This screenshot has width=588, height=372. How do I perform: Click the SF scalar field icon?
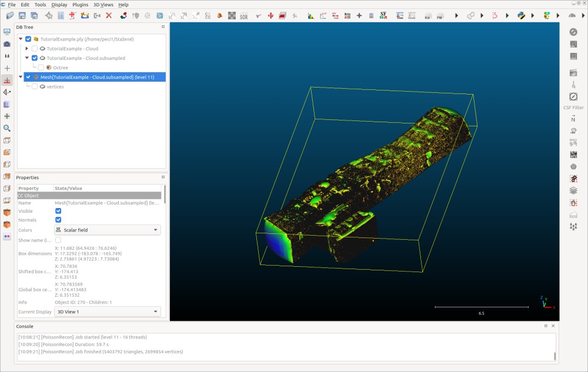coord(383,15)
